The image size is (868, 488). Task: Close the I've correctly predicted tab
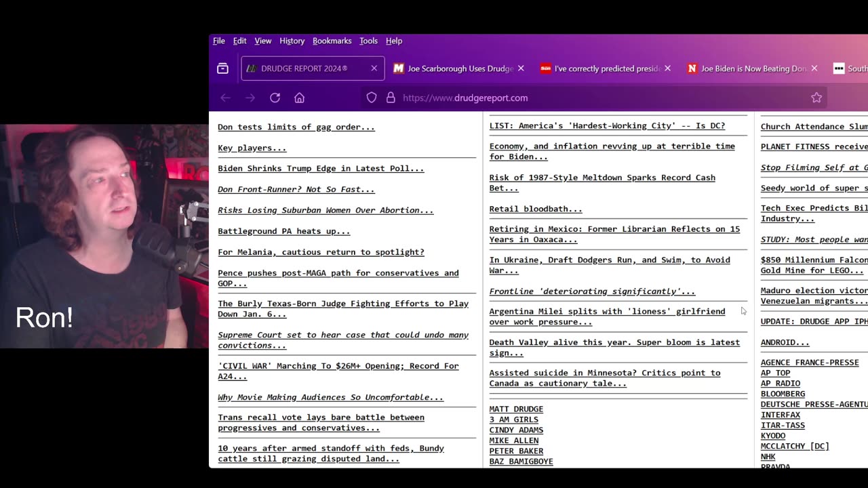click(667, 68)
